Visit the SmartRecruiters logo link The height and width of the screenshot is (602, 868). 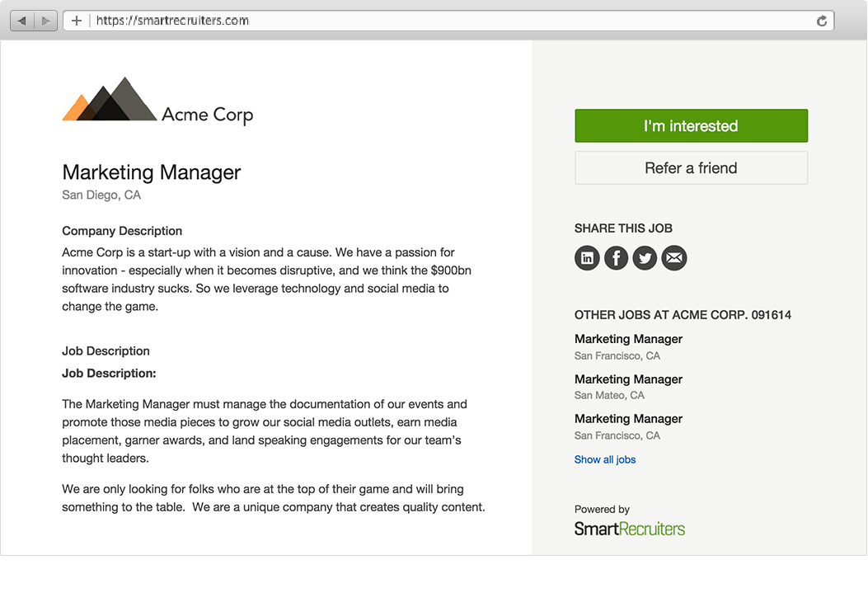click(x=630, y=529)
